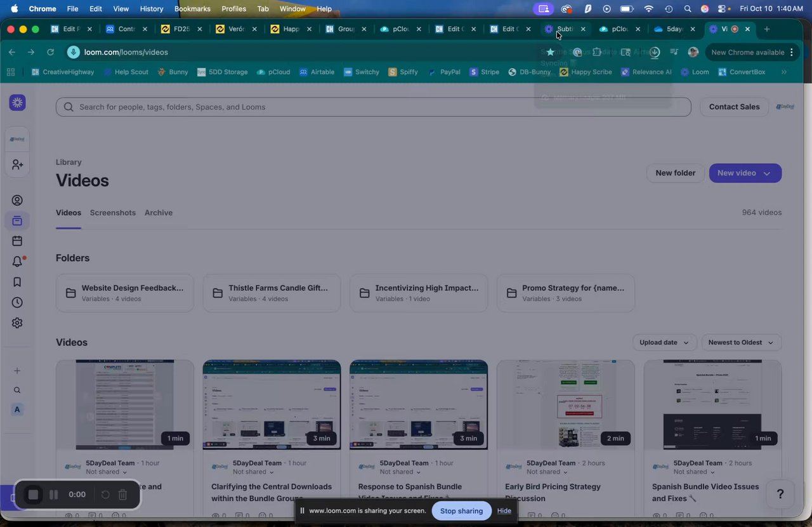
Task: Open the Upload date sort dropdown
Action: [x=664, y=342]
